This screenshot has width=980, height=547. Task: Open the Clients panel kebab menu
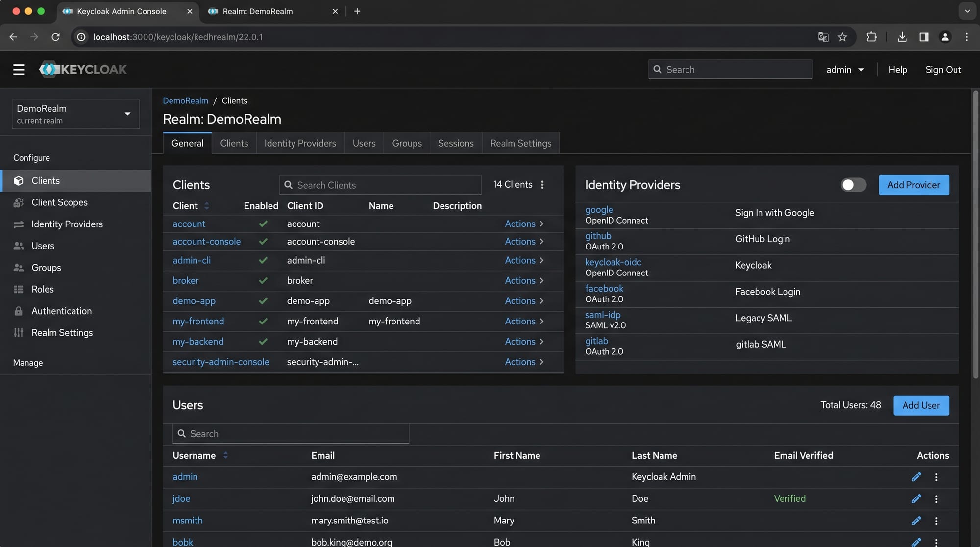click(542, 185)
